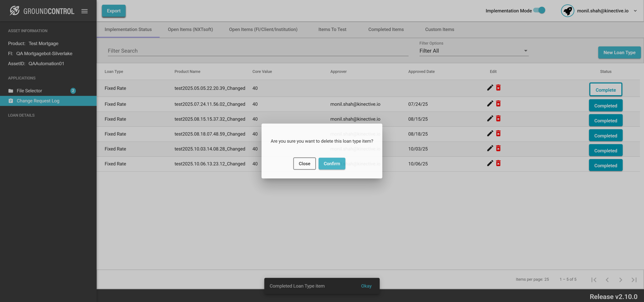
Task: Click the edit pencil for test2025.08.15.15.37.32_Changed
Action: tap(490, 119)
